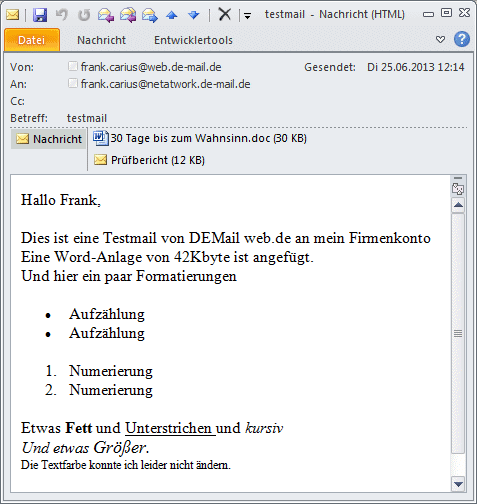Toggle presence box beside netatwork.de-mail.de recipient

tap(73, 83)
